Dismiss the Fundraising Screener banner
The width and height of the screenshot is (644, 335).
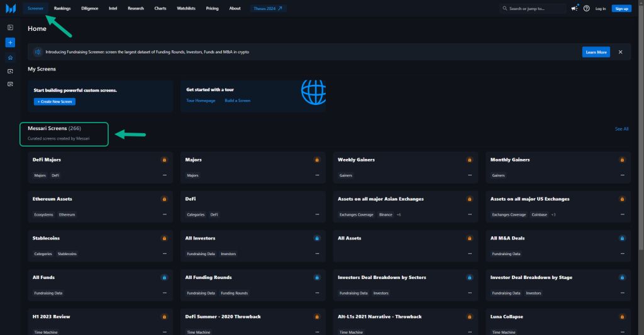point(620,52)
